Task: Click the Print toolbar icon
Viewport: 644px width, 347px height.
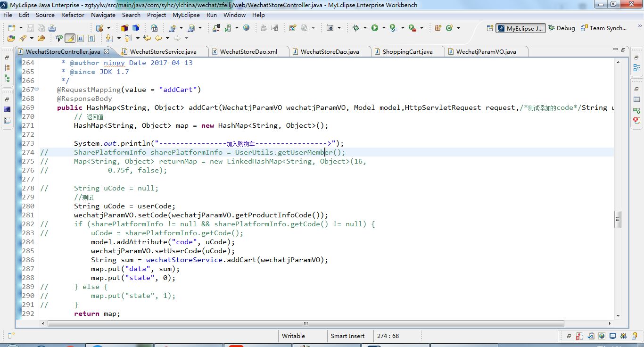Action: coord(52,28)
